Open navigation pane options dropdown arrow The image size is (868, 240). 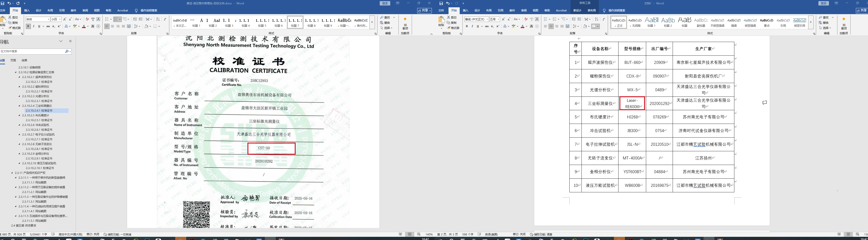[x=61, y=41]
